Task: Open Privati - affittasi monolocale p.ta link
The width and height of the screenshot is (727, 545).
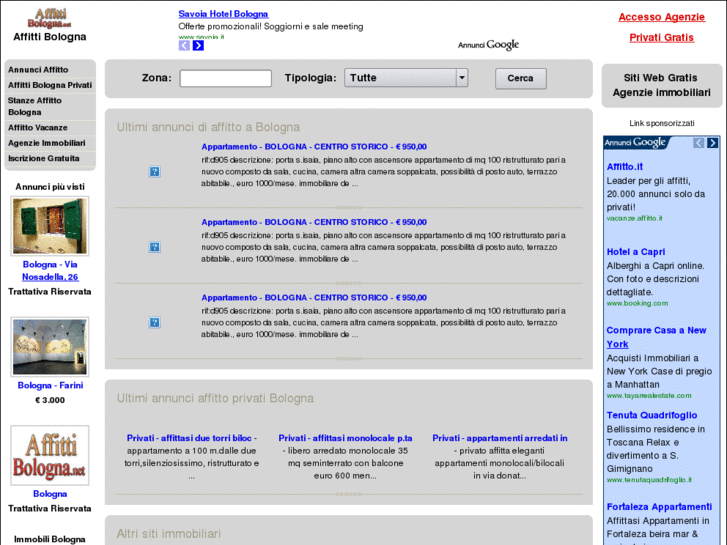Action: [345, 438]
